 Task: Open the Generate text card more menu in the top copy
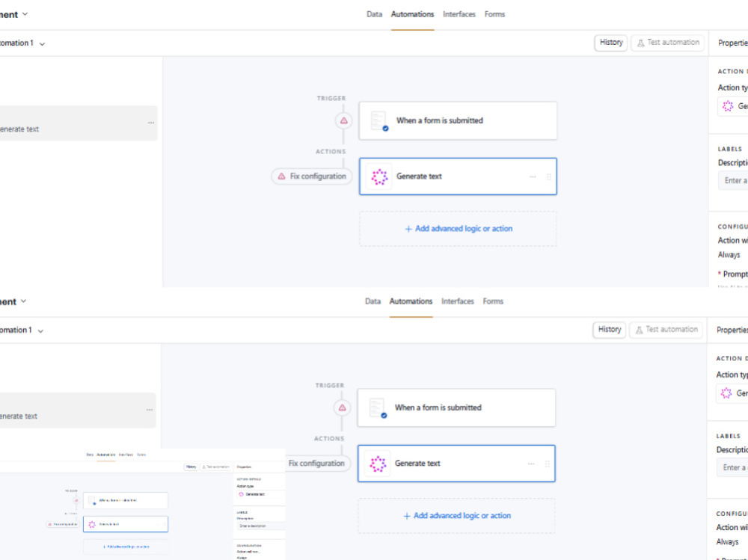(533, 177)
